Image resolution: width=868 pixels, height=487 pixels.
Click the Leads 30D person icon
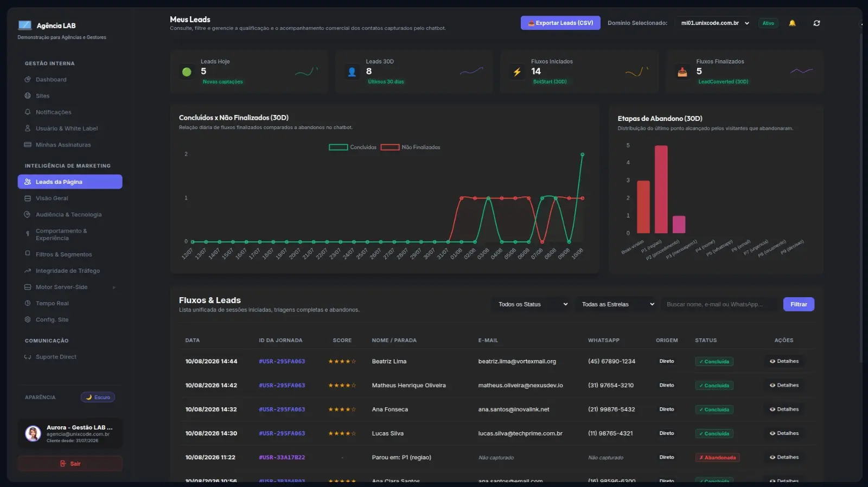pos(352,72)
